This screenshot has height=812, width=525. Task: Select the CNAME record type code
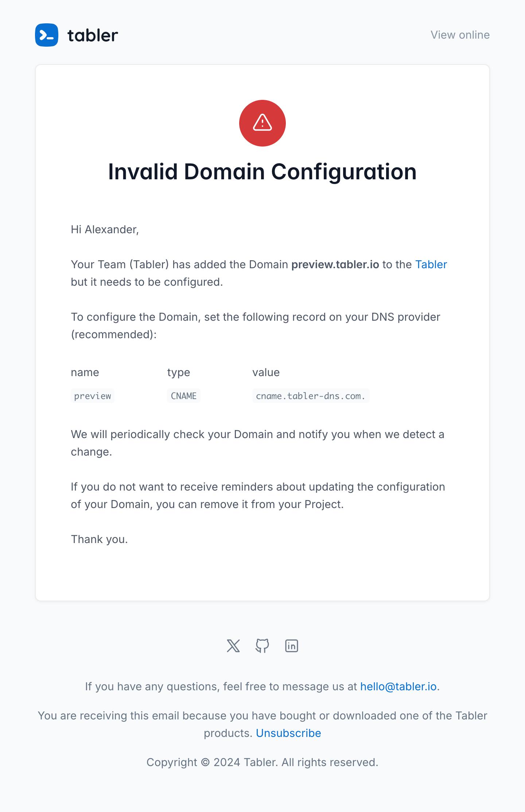coord(183,396)
